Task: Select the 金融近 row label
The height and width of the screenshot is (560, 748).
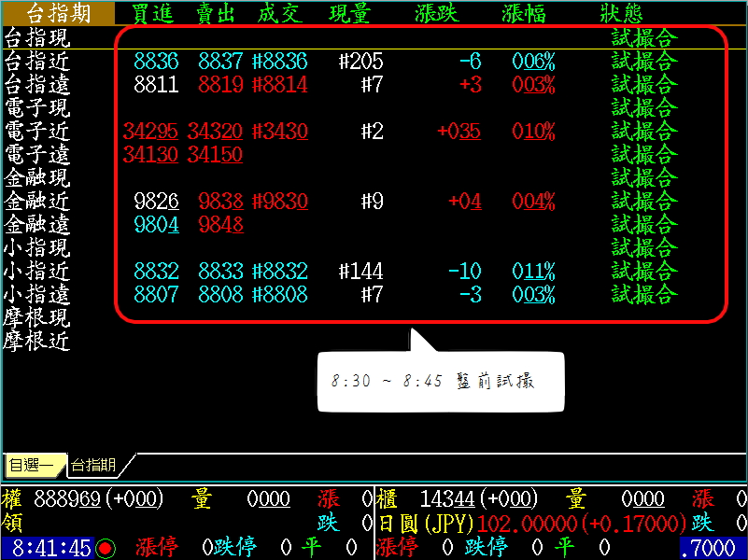Action: coord(37,202)
